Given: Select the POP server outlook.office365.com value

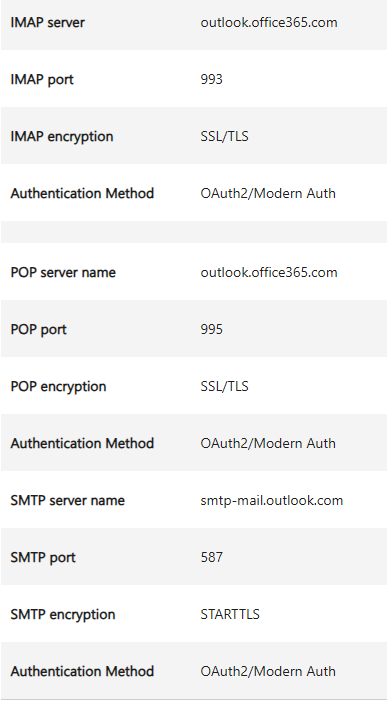Looking at the screenshot, I should click(269, 272).
